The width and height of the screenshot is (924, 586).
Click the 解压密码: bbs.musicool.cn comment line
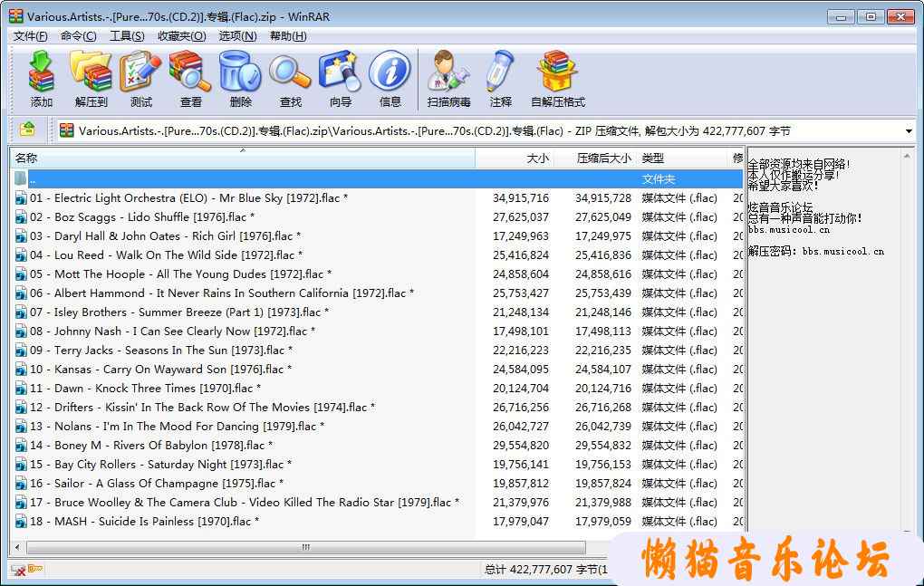coord(816,252)
